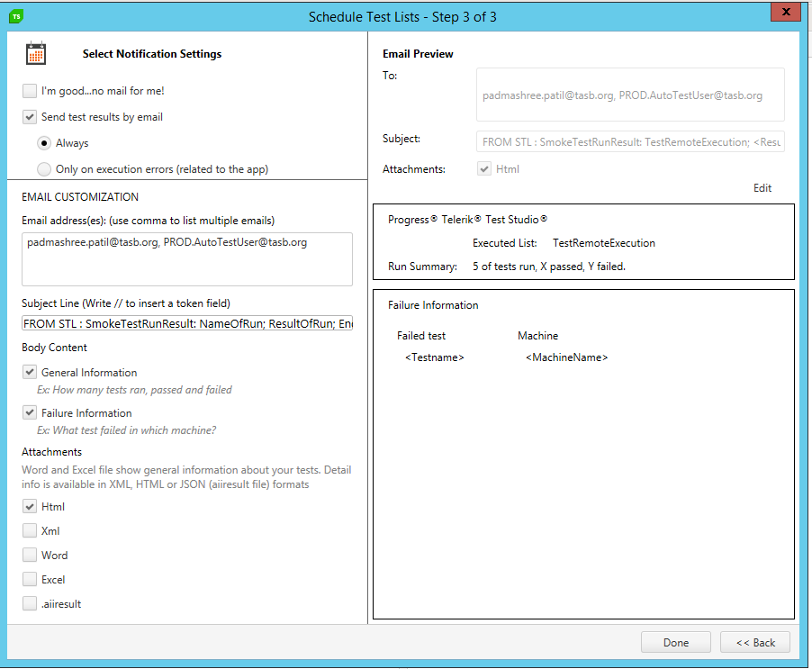This screenshot has width=812, height=669.
Task: Enable the .aiiresult attachment checkbox
Action: coord(31,604)
